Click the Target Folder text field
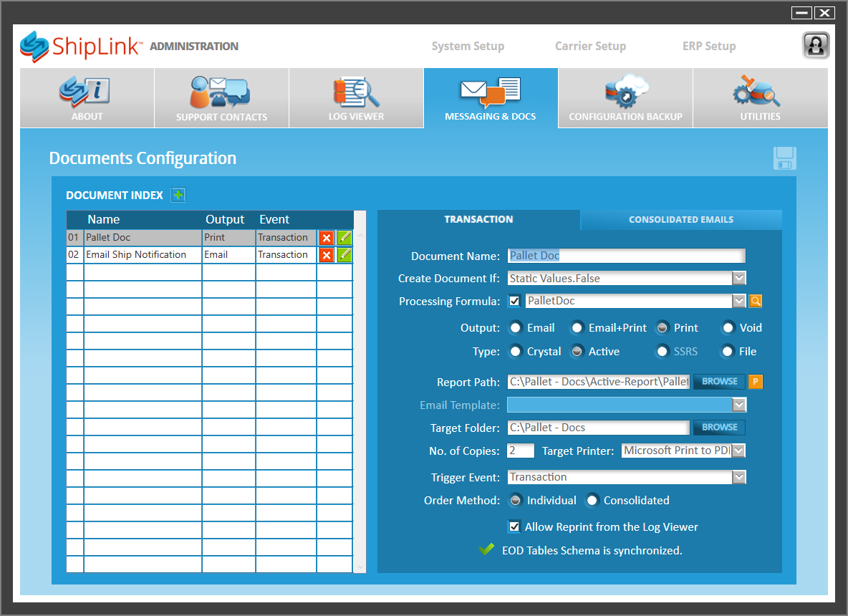 point(599,427)
